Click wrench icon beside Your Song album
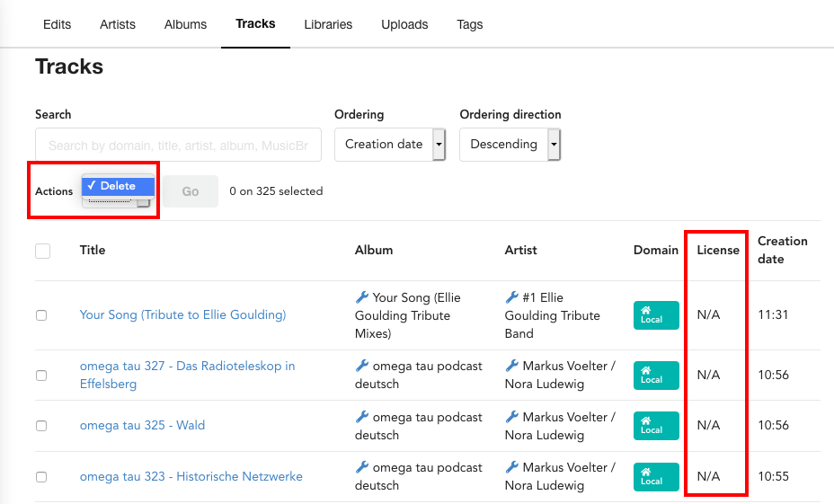 click(x=361, y=297)
